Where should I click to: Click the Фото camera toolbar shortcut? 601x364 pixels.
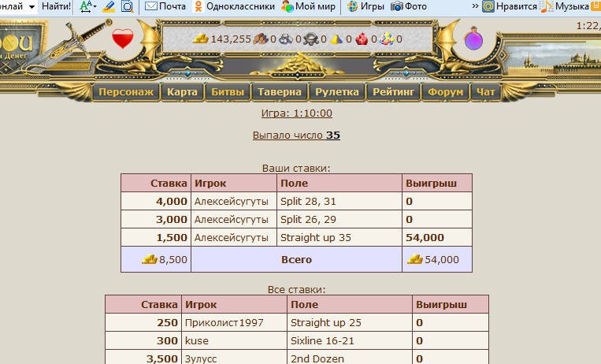[x=409, y=6]
